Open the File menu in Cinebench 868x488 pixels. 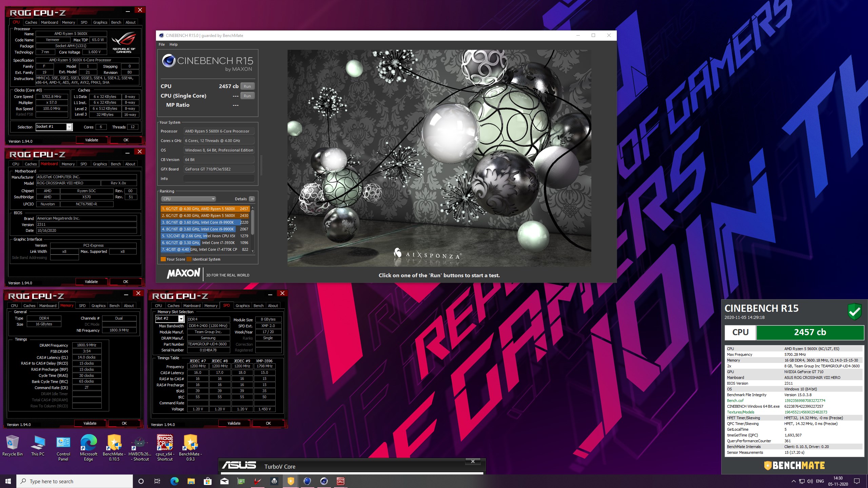[162, 44]
